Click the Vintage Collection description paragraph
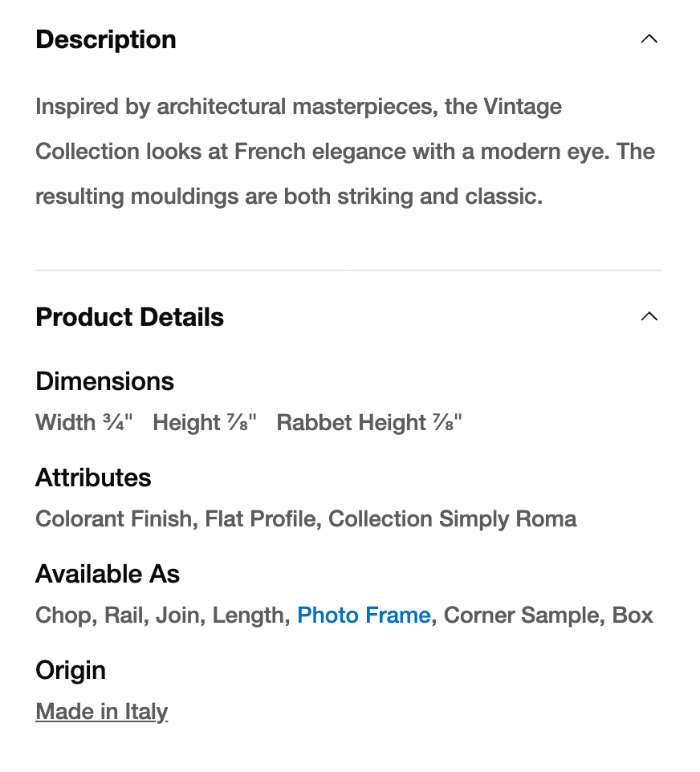Viewport: 700px width, 772px height. click(345, 152)
